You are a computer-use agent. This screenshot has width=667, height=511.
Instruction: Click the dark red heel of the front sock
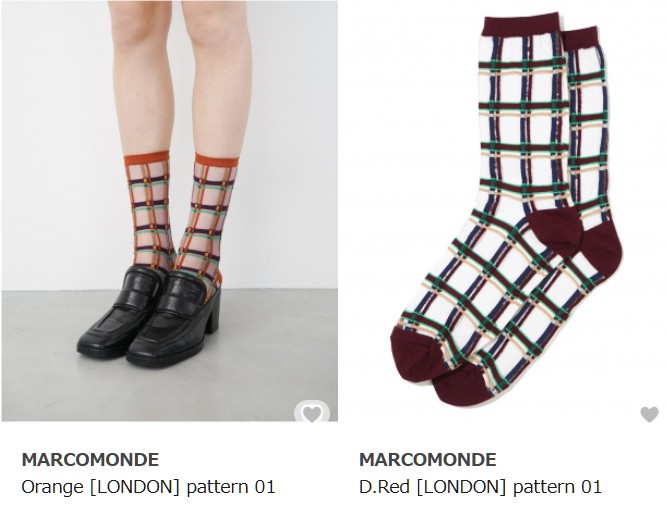555,232
